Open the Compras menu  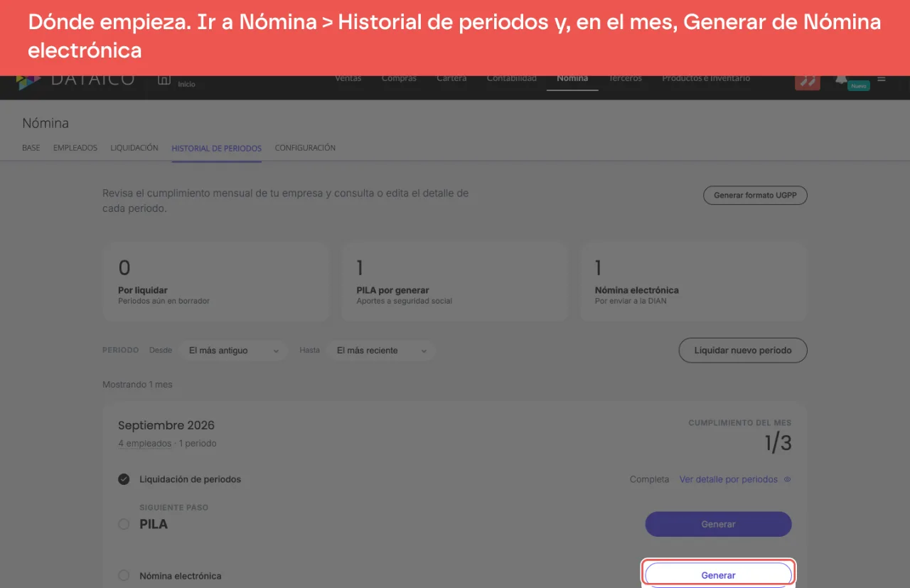tap(399, 79)
